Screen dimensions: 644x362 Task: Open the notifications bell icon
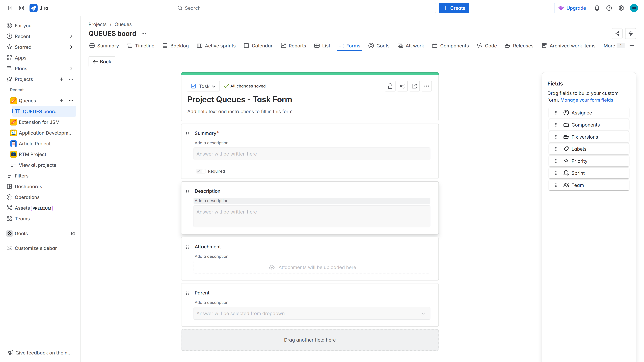[x=597, y=8]
